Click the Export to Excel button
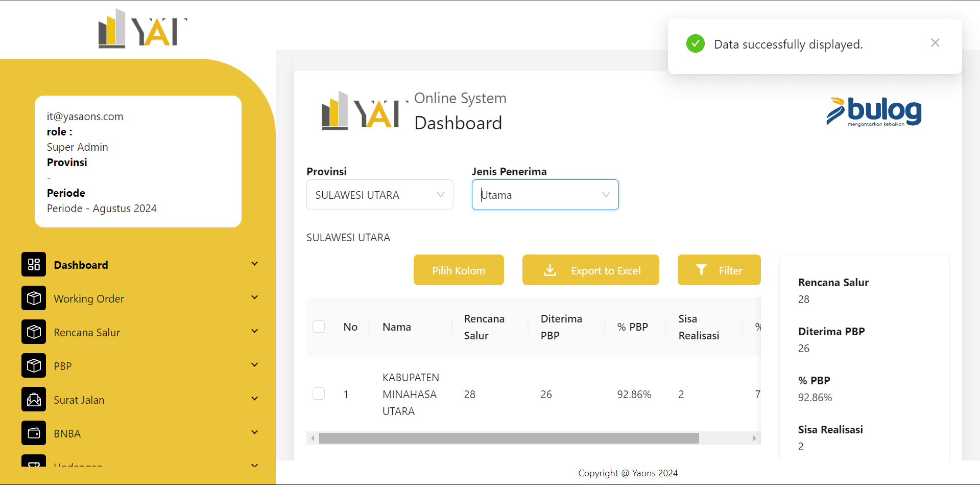The image size is (980, 485). [590, 270]
